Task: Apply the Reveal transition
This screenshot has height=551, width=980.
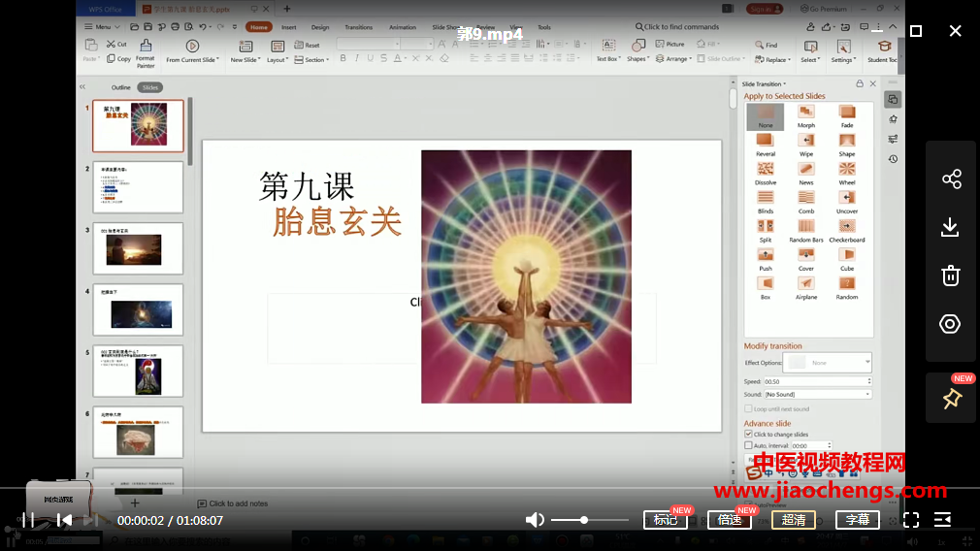Action: click(x=765, y=145)
